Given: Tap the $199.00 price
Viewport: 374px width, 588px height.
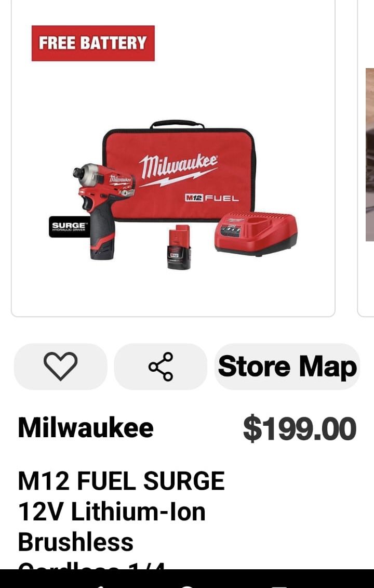Looking at the screenshot, I should 299,428.
